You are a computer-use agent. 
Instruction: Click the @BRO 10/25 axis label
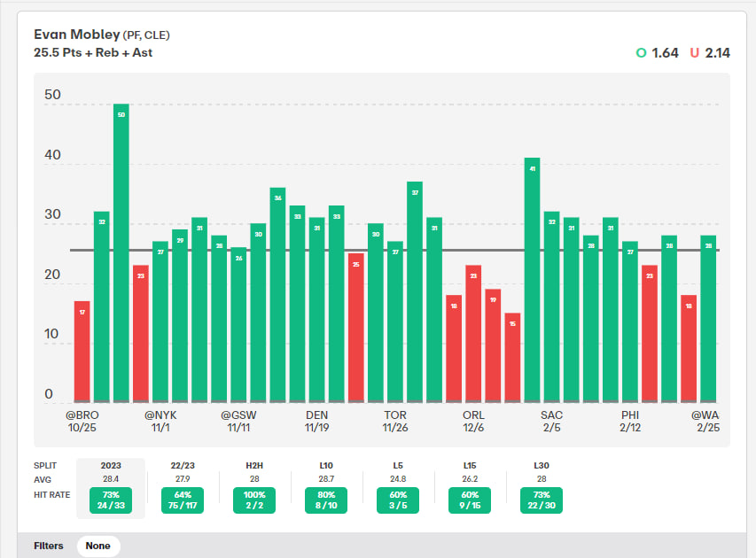point(82,421)
